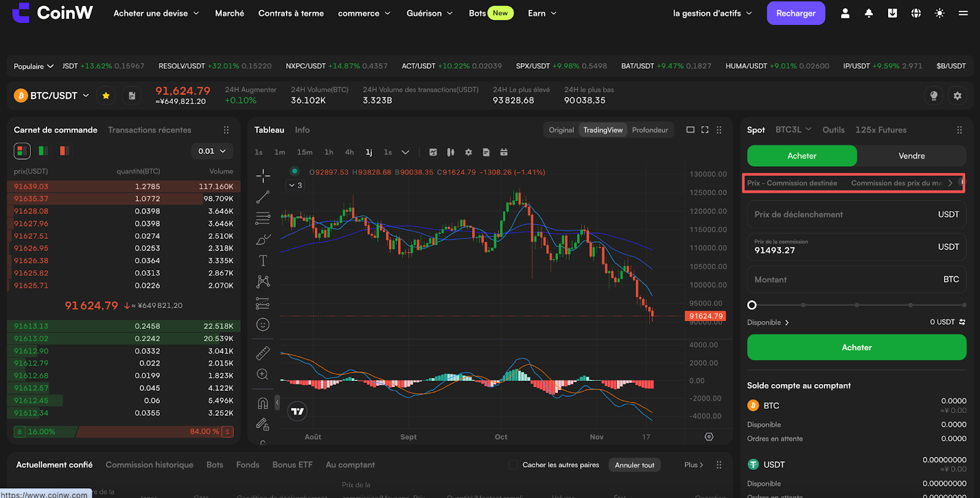Select the ruler measure tool

(263, 353)
